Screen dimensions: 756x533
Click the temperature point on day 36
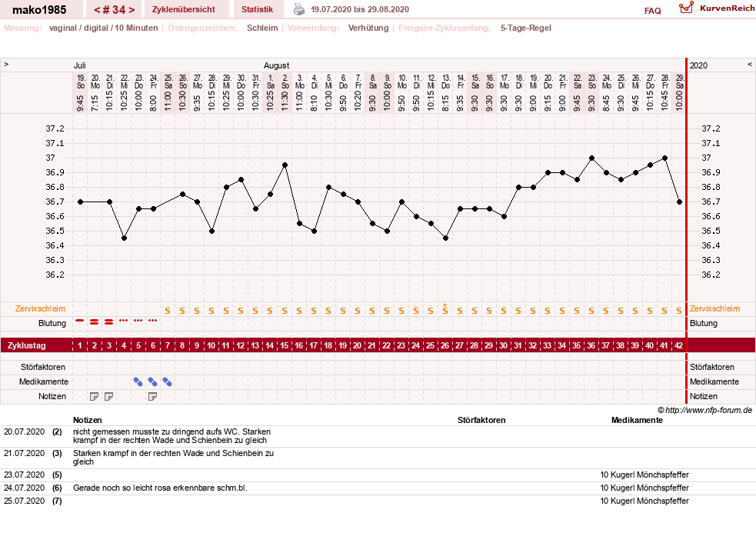(591, 158)
